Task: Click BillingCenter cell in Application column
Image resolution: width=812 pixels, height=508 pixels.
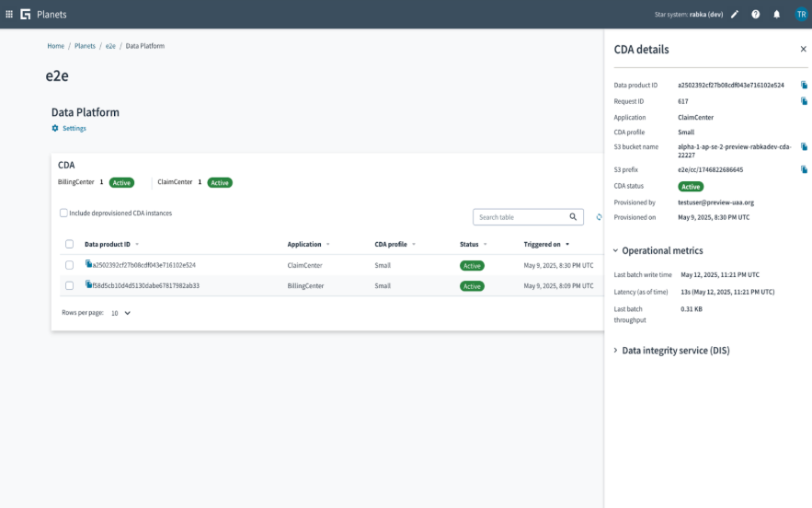Action: pos(305,285)
